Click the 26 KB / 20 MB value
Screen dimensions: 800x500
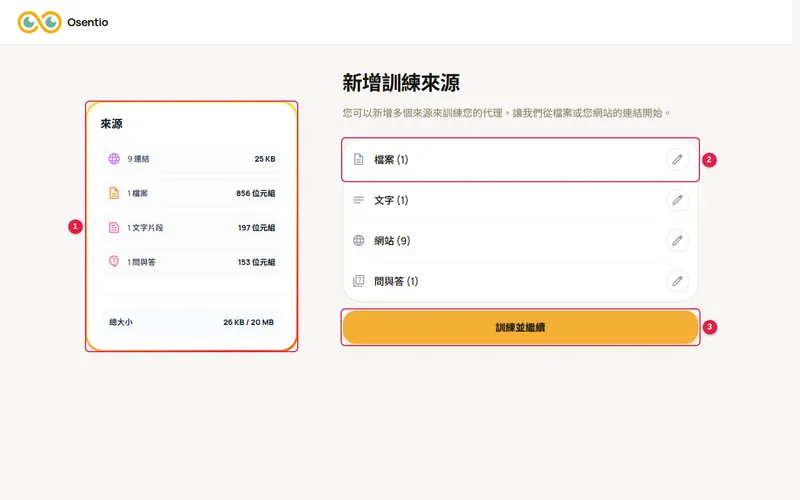[x=248, y=322]
